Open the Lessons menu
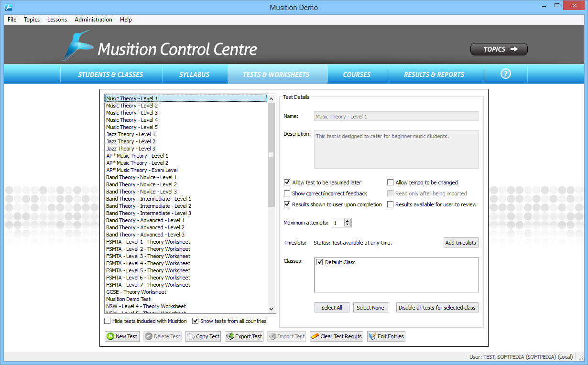588x365 pixels. pyautogui.click(x=57, y=20)
